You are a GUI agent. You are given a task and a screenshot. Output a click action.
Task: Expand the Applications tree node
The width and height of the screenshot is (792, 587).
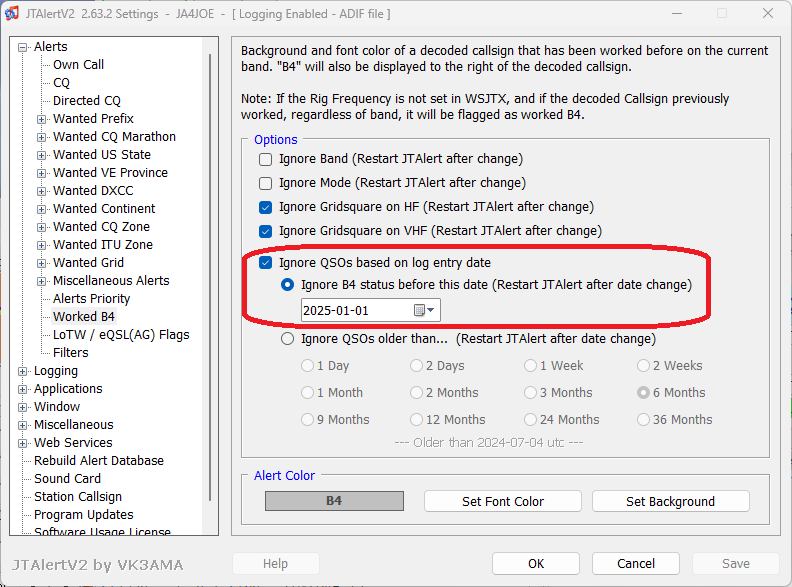point(22,389)
